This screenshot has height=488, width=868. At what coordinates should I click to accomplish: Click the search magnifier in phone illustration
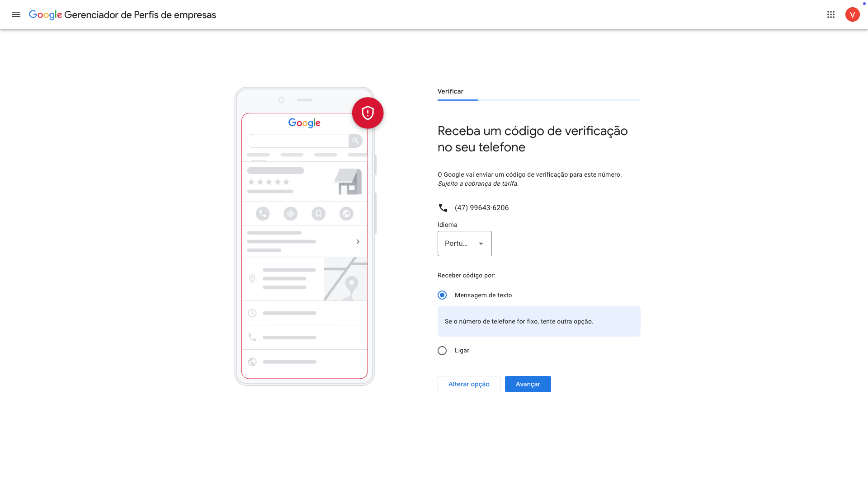pos(355,141)
